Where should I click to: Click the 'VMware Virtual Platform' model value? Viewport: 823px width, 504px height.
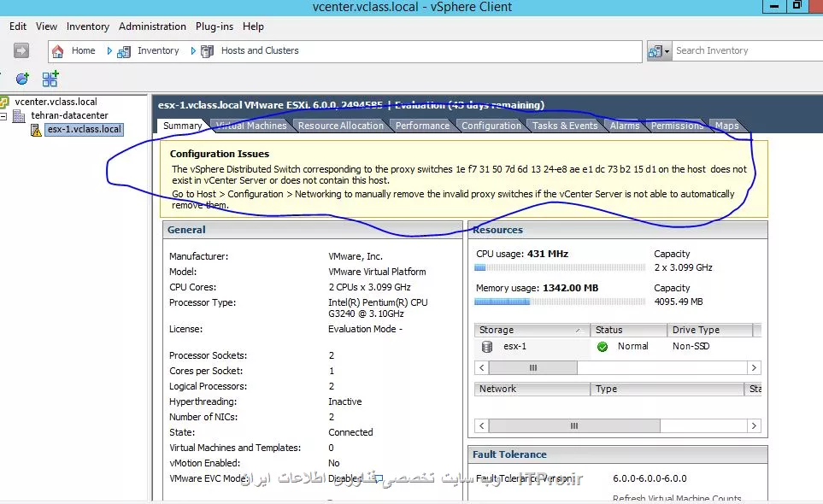[x=377, y=273]
